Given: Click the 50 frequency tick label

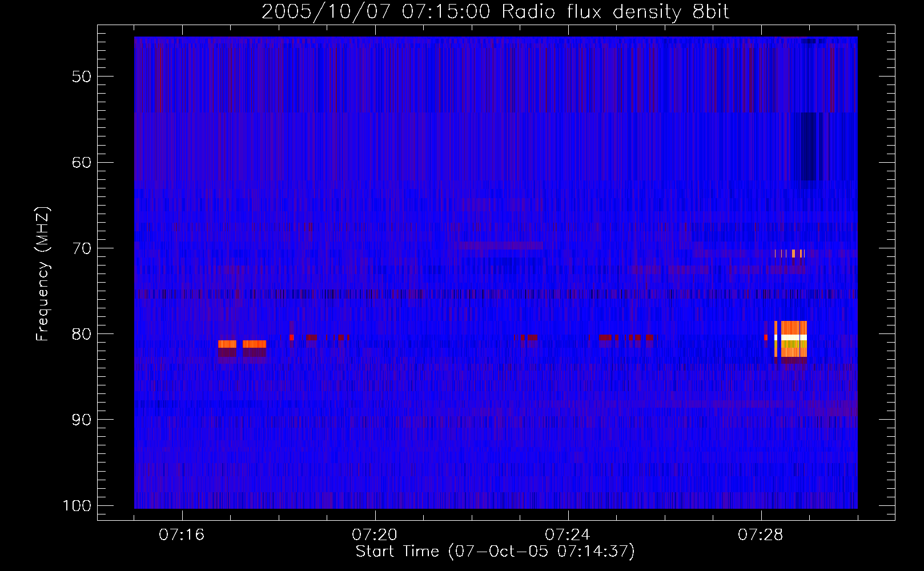Looking at the screenshot, I should coord(82,77).
